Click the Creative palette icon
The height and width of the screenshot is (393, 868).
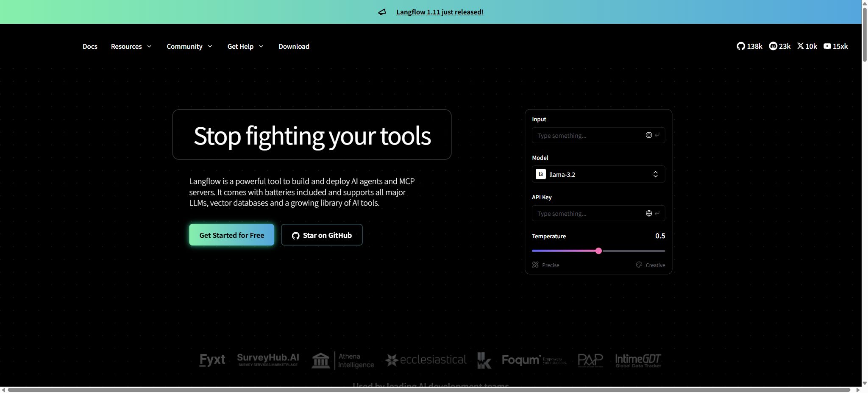pos(639,265)
